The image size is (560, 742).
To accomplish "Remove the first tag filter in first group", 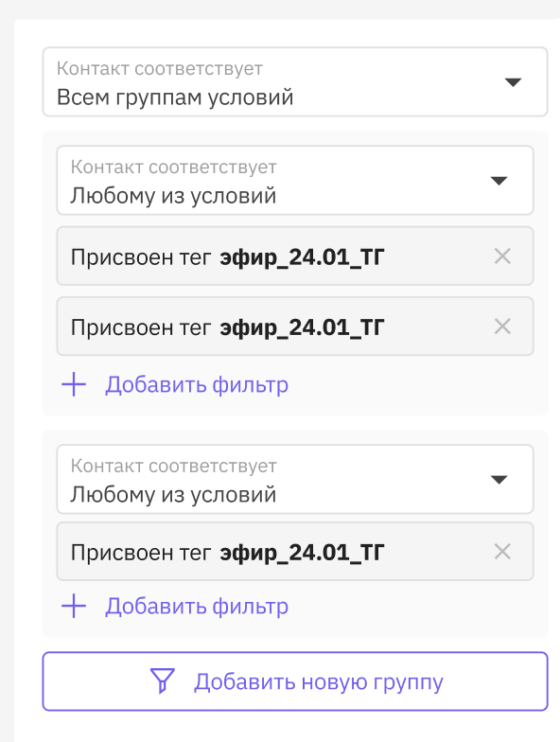I will [502, 256].
